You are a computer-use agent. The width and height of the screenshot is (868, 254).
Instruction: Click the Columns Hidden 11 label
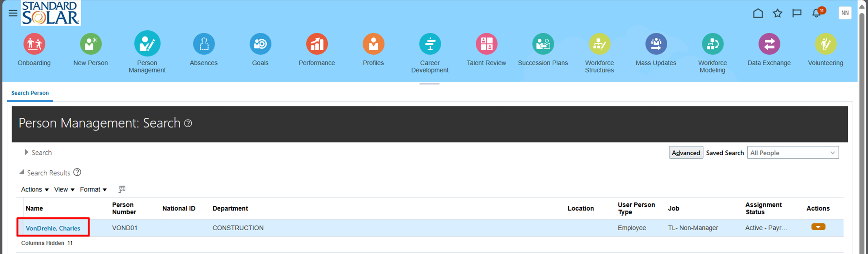(x=47, y=243)
